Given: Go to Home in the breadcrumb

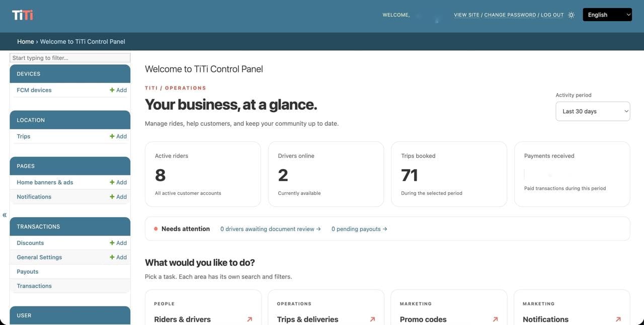Looking at the screenshot, I should 25,42.
